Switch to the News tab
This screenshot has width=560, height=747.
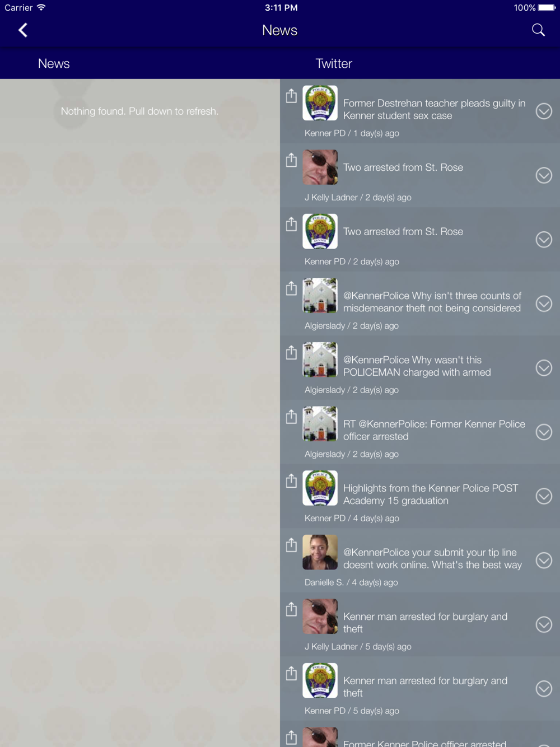pyautogui.click(x=54, y=63)
